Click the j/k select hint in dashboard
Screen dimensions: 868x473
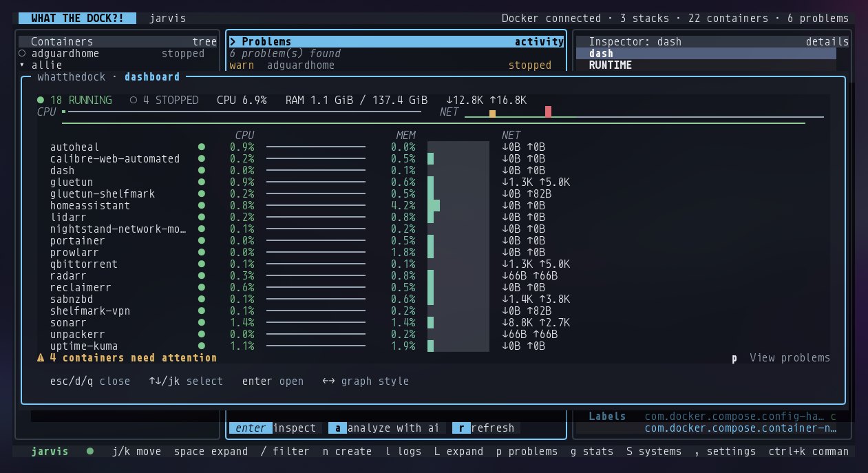tap(186, 381)
